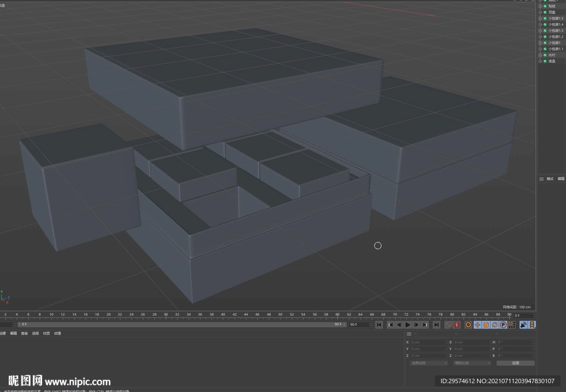
Task: Open the 材质 menu in the material manager
Action: click(x=46, y=333)
